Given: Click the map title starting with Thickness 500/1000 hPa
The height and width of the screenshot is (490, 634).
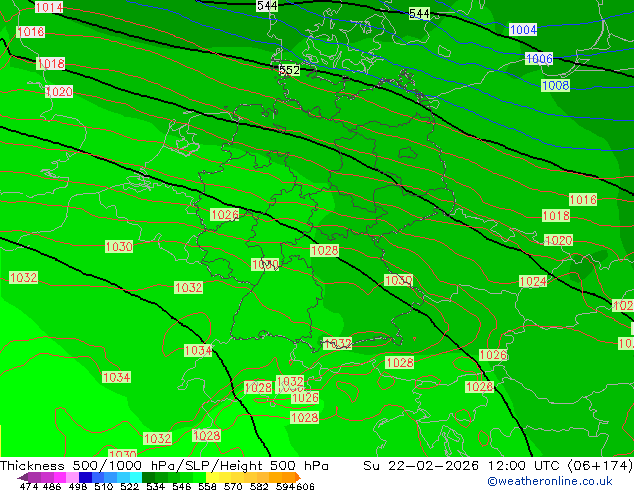Looking at the screenshot, I should pos(164,466).
